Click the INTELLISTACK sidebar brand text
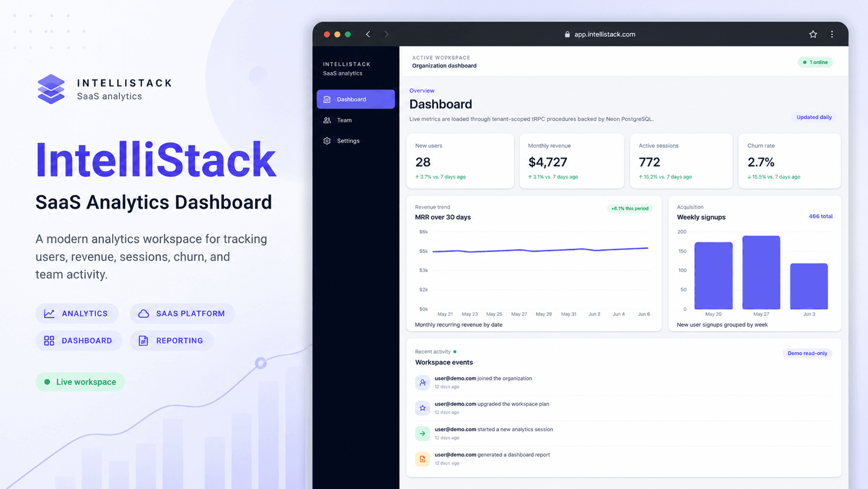The width and height of the screenshot is (868, 489). click(x=347, y=64)
